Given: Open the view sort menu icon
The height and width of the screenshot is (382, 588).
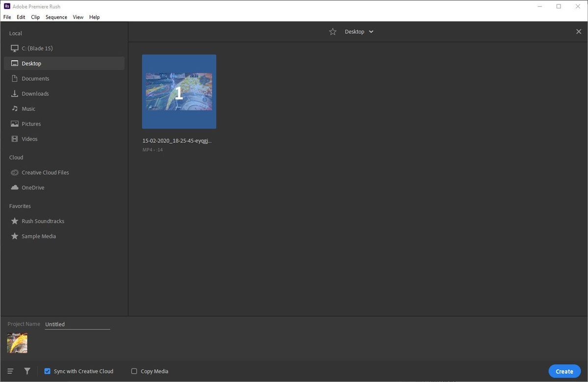Looking at the screenshot, I should click(x=10, y=371).
